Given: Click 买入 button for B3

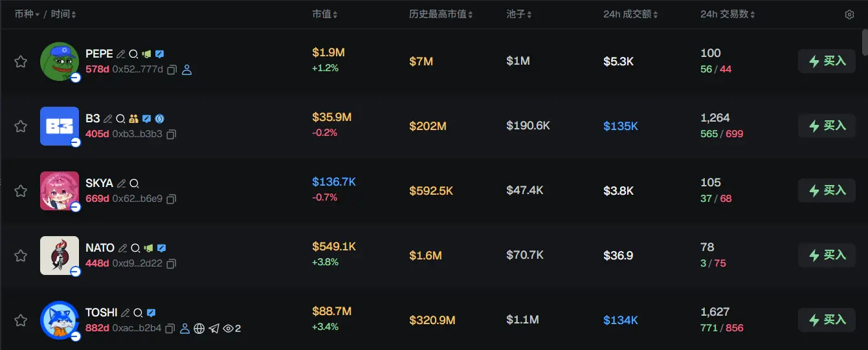Looking at the screenshot, I should [x=827, y=126].
